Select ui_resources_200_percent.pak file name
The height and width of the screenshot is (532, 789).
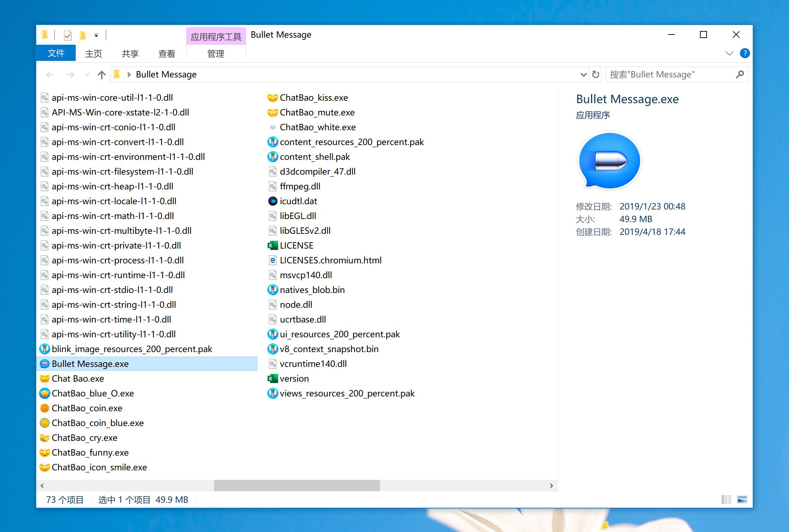coord(340,334)
